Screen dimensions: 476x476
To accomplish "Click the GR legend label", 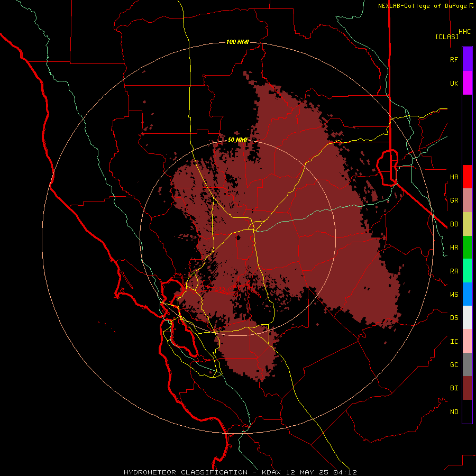I will point(454,200).
